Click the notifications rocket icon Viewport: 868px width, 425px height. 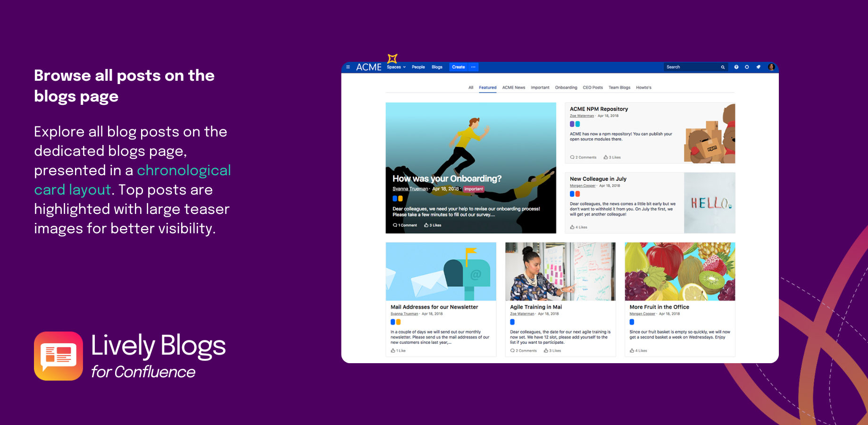[x=759, y=67]
